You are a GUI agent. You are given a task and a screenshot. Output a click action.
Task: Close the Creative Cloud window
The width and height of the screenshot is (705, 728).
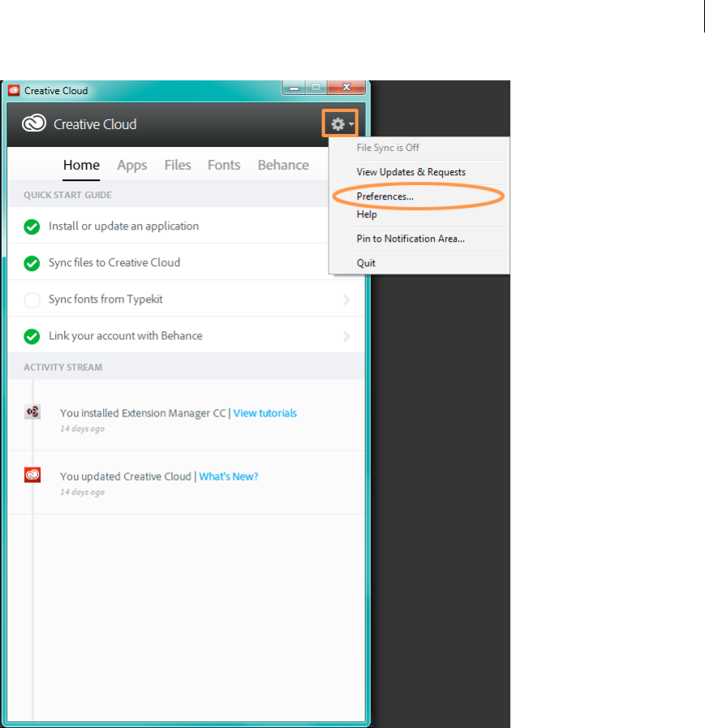click(x=346, y=88)
